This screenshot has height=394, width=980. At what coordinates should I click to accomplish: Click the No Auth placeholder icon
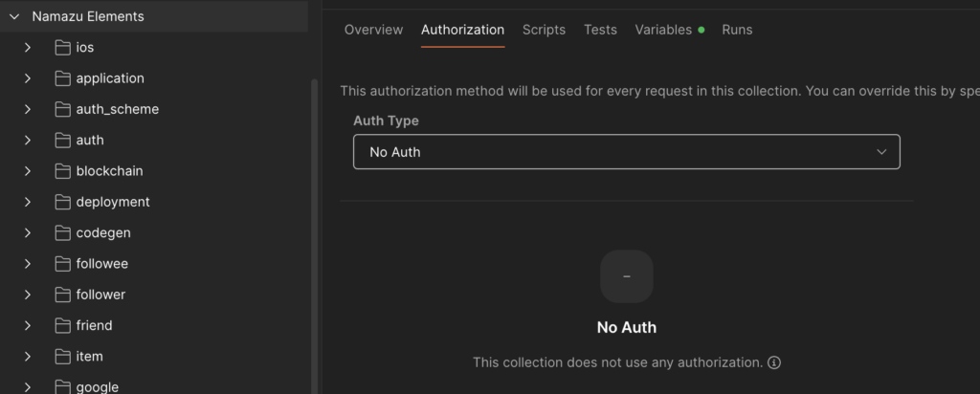click(626, 276)
